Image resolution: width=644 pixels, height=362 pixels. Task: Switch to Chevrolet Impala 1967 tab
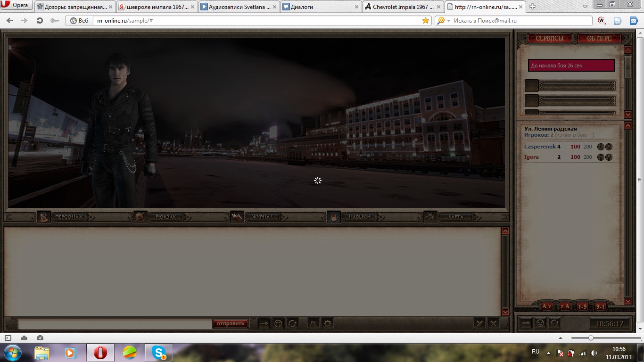[x=402, y=7]
